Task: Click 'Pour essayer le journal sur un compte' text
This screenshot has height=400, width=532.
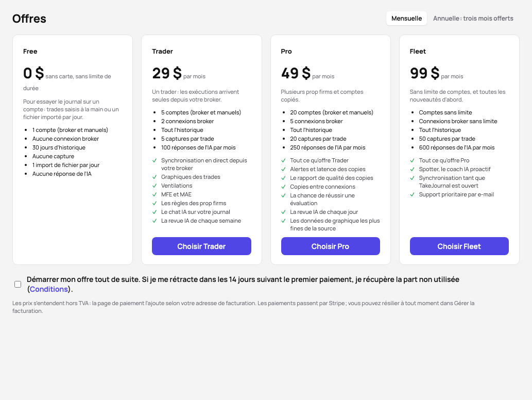Action: click(x=71, y=109)
